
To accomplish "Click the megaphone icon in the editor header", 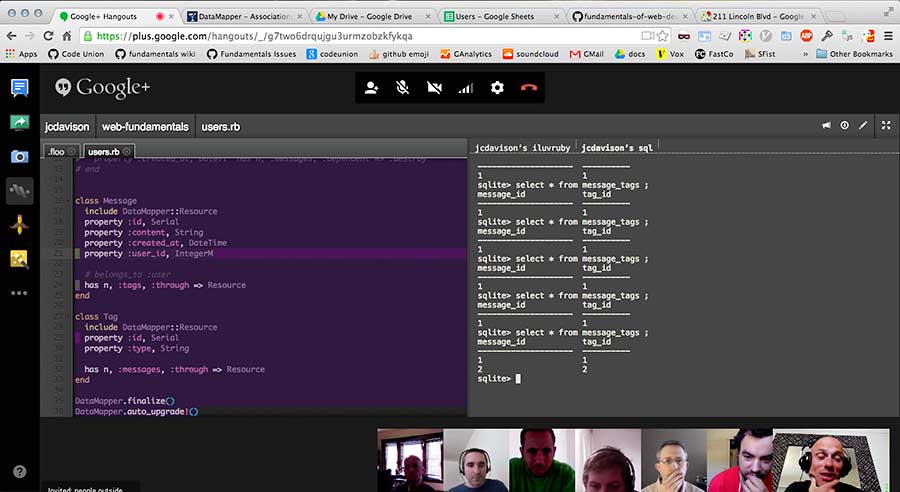I will [x=826, y=126].
